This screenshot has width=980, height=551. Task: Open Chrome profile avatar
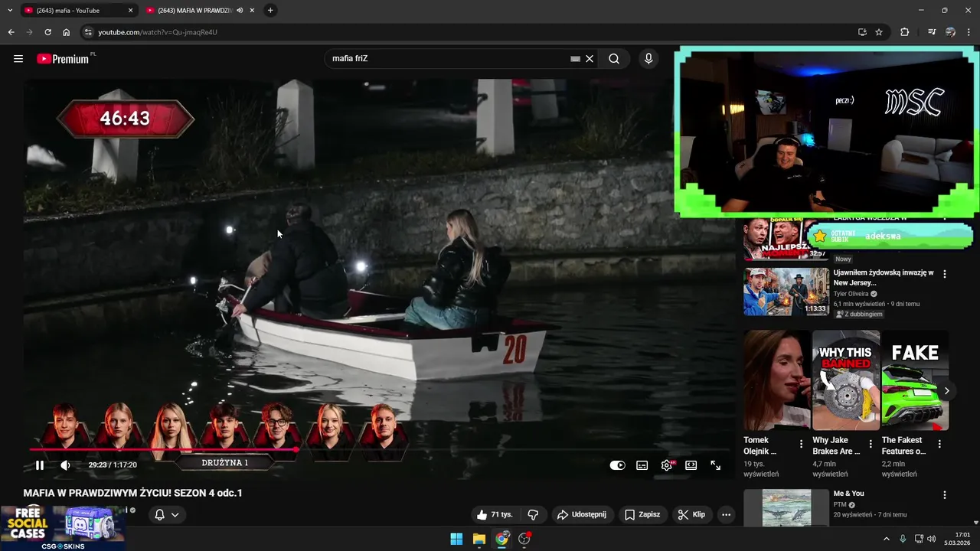coord(950,32)
